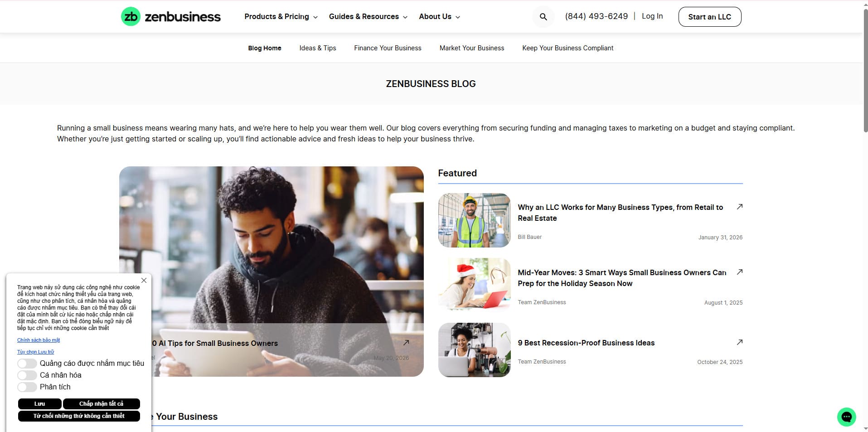The width and height of the screenshot is (868, 432).
Task: Click Từ chối những thứ không cần thiết
Action: point(79,416)
